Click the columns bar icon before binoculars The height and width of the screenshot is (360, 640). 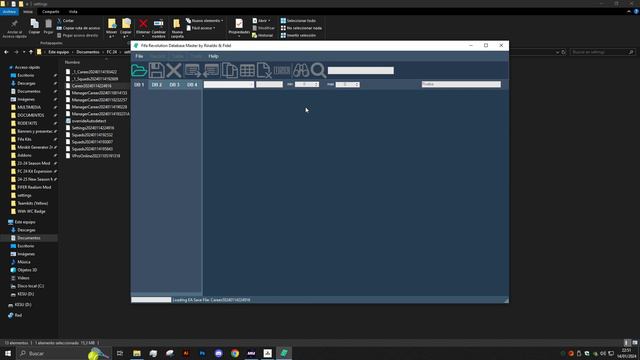point(282,71)
